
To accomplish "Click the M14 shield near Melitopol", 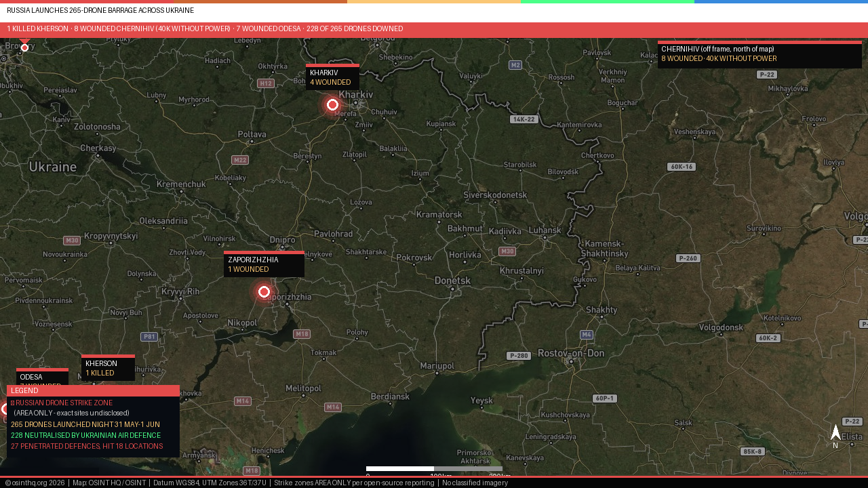I will pyautogui.click(x=243, y=401).
